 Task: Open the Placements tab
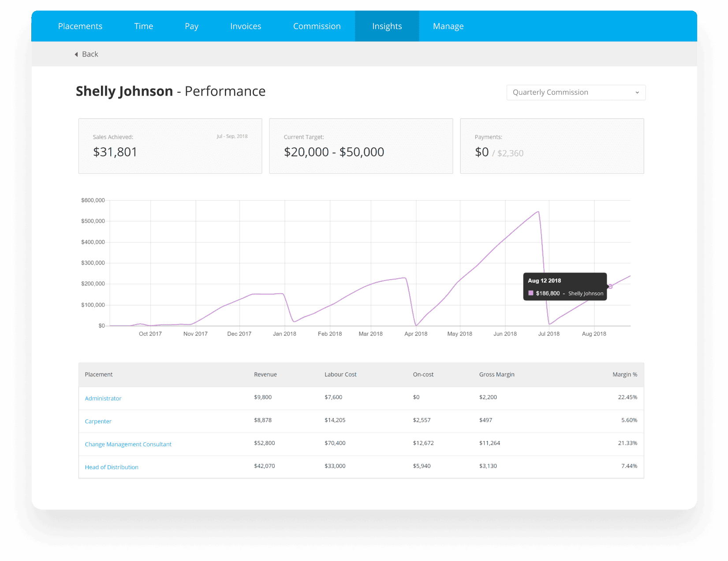(x=80, y=26)
